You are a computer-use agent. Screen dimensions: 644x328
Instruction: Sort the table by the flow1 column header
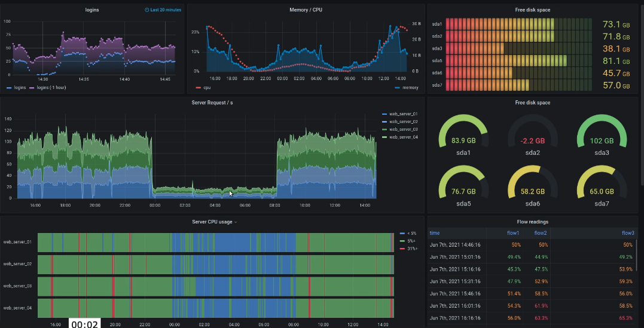(513, 233)
